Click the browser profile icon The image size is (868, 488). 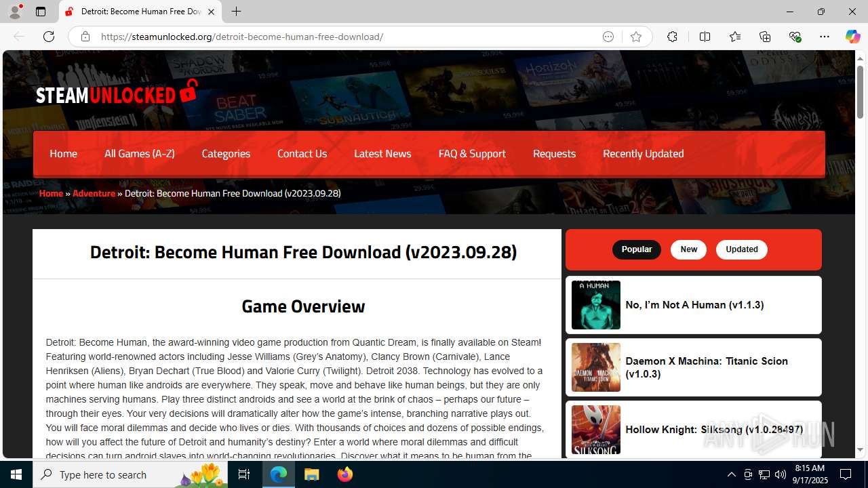15,12
